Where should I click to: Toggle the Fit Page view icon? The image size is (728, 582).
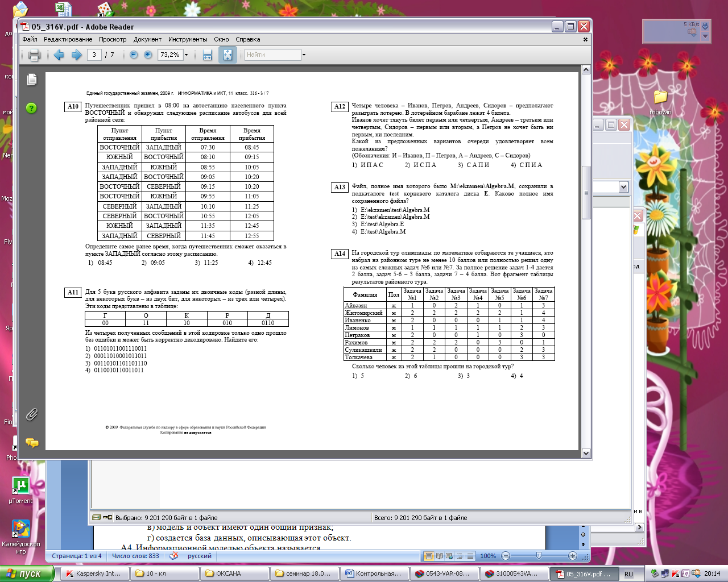point(227,55)
